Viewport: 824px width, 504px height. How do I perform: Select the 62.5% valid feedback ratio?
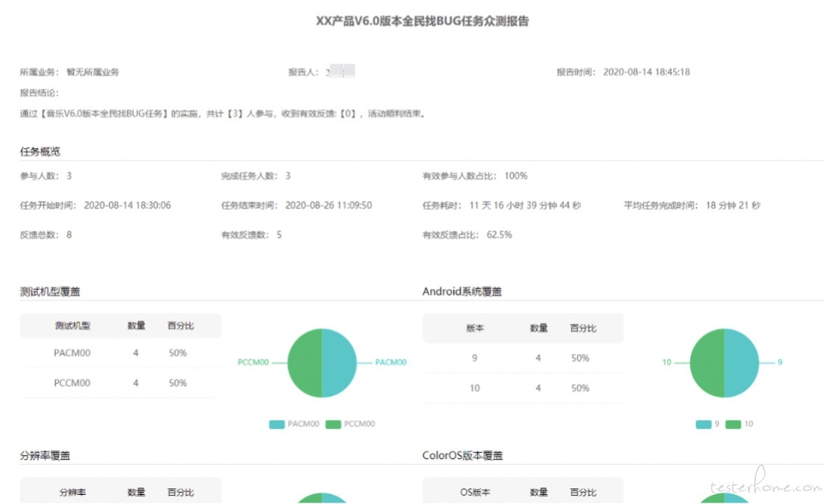[499, 234]
